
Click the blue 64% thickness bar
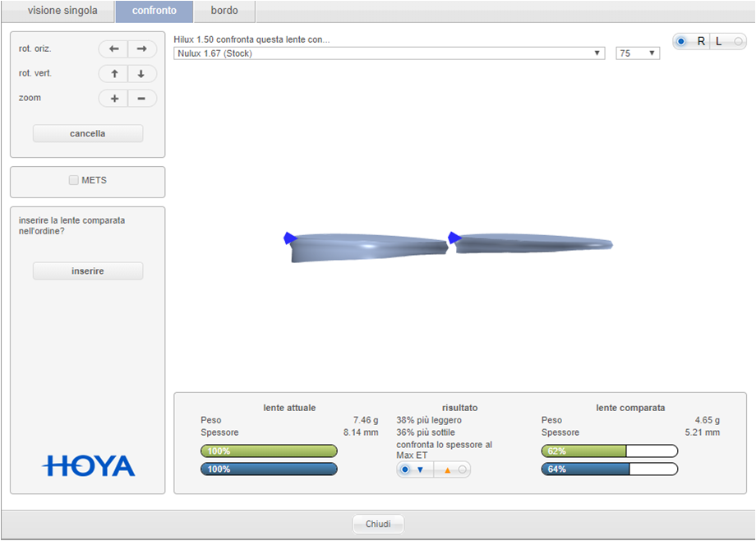coord(610,469)
